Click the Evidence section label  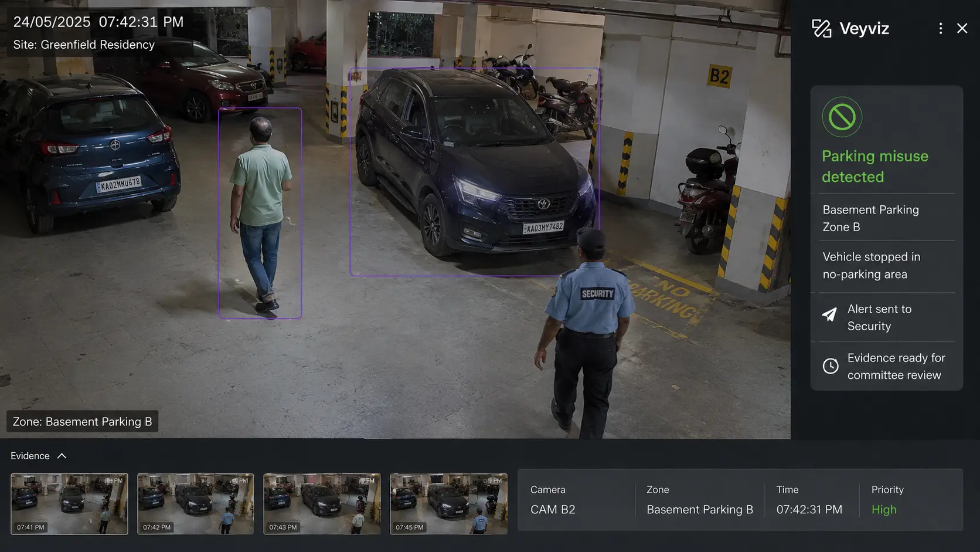pos(30,456)
